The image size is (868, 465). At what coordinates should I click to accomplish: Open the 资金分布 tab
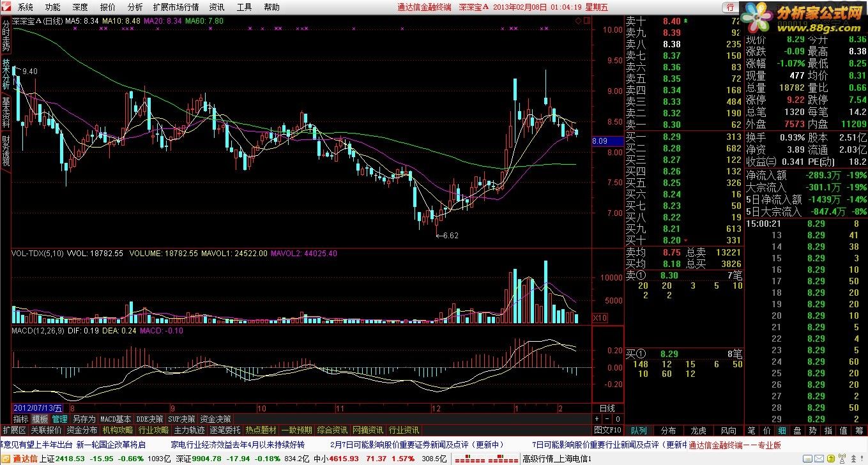[x=82, y=430]
